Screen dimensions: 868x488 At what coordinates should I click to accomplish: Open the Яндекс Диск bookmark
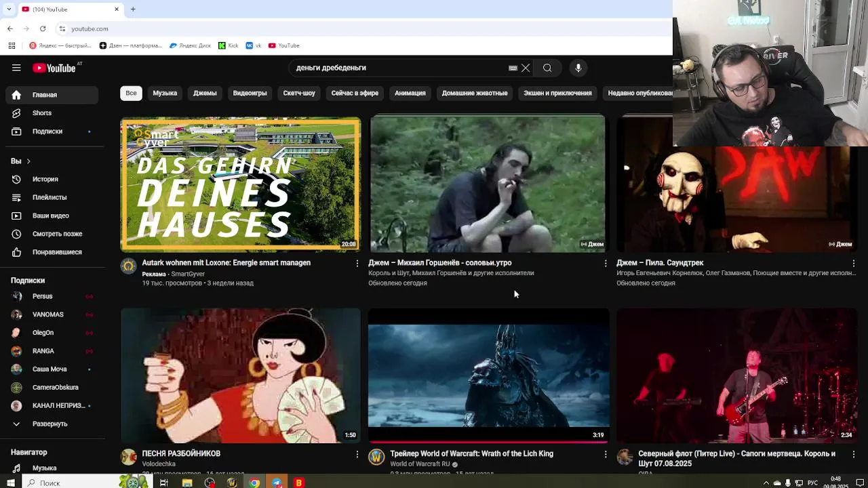pyautogui.click(x=190, y=45)
